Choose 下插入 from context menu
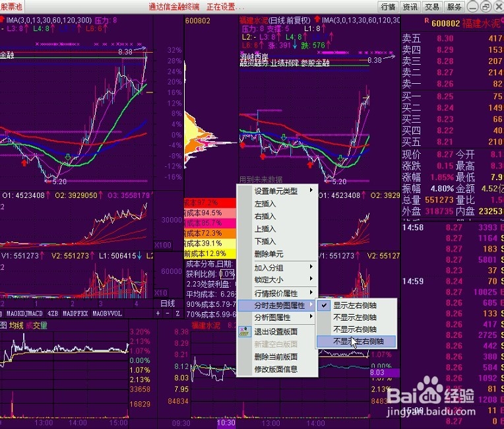 (277, 241)
